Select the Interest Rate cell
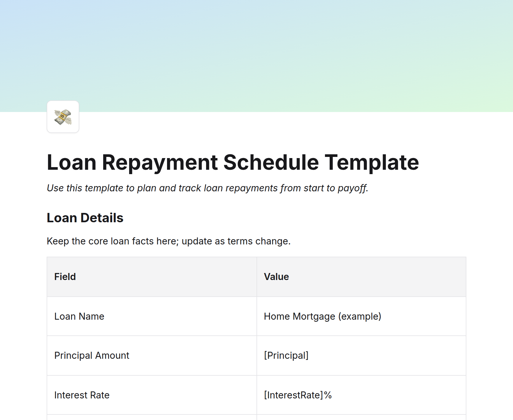Screen dimensions: 513x420 click(x=152, y=395)
